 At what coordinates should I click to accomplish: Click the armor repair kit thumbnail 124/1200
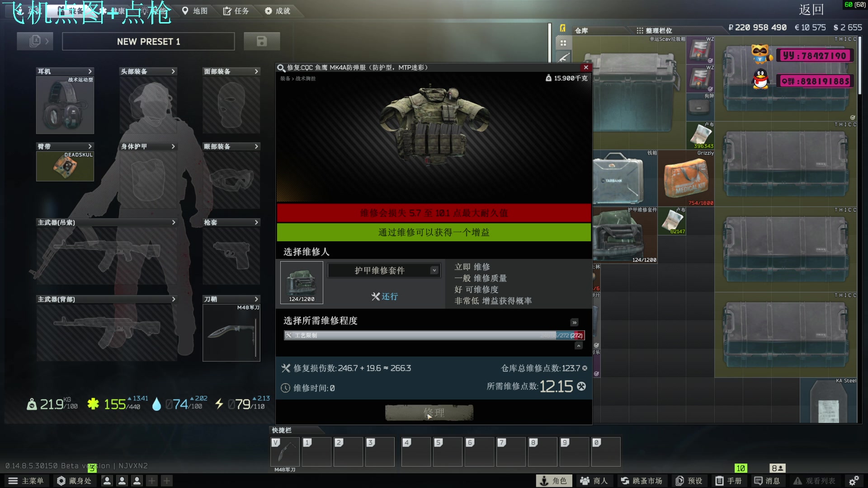click(302, 282)
